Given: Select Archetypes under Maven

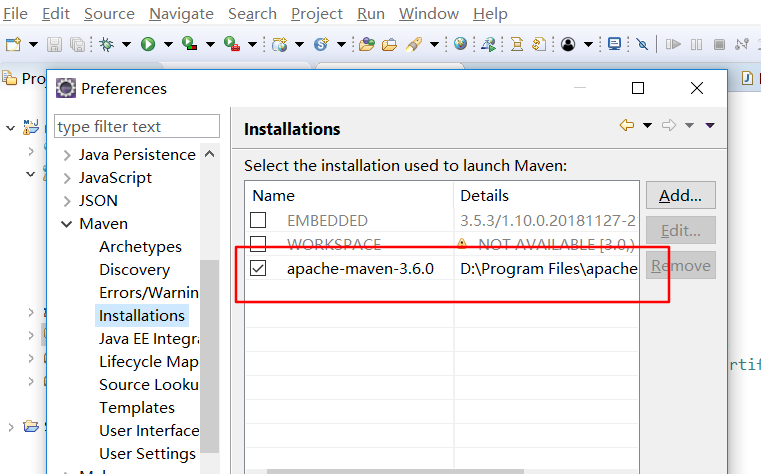Looking at the screenshot, I should click(140, 247).
